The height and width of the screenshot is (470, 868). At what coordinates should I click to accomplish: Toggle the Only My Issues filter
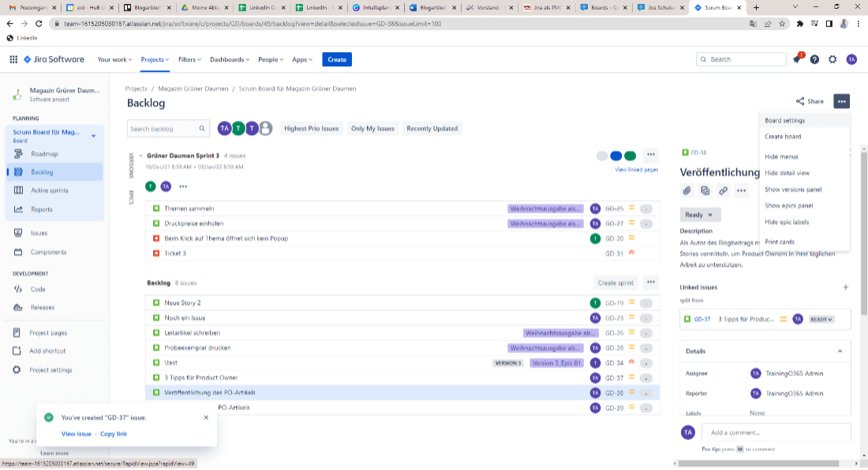click(x=372, y=128)
